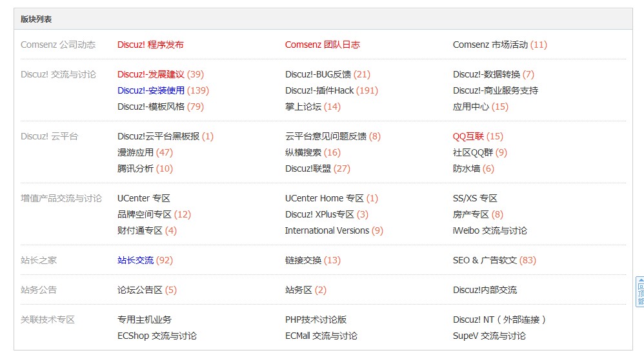The image size is (644, 355).
Task: Open 房产专区 board
Action: coord(471,214)
